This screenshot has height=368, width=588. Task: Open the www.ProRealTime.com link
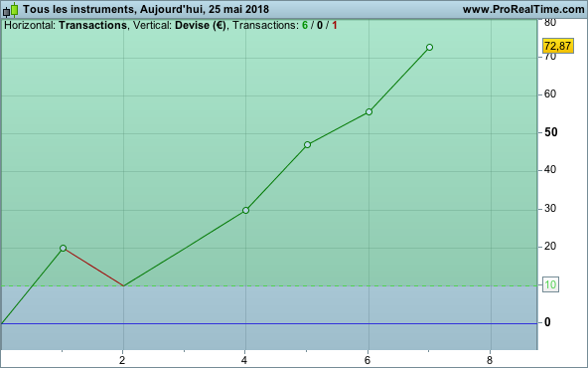tap(523, 9)
